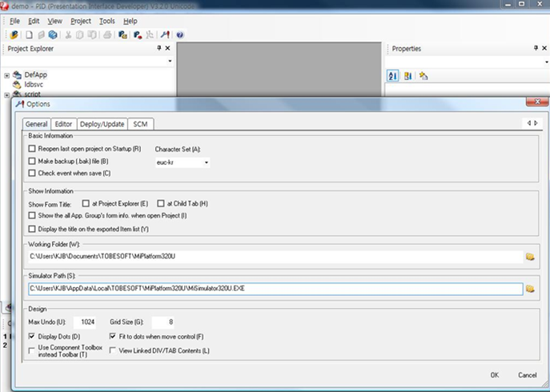Pin the Project Explorer panel

pos(159,49)
